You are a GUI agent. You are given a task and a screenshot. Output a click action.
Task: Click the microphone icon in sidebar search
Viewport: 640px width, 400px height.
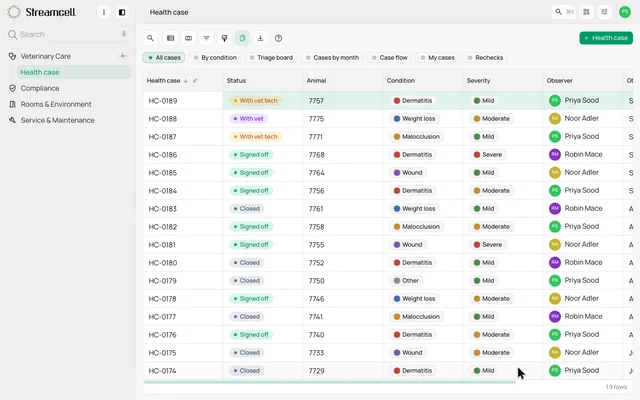(x=124, y=34)
